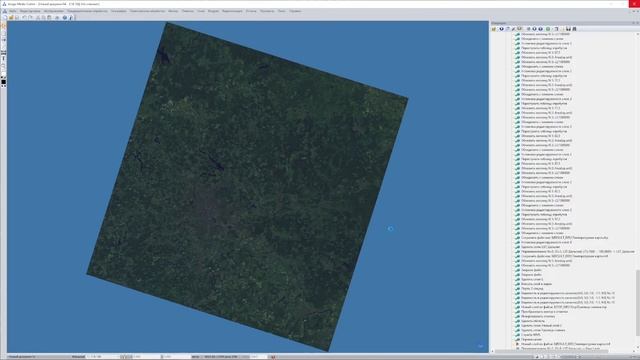Click the green round icon in operations panel toolbar
The height and width of the screenshot is (360, 640).
coord(548,29)
